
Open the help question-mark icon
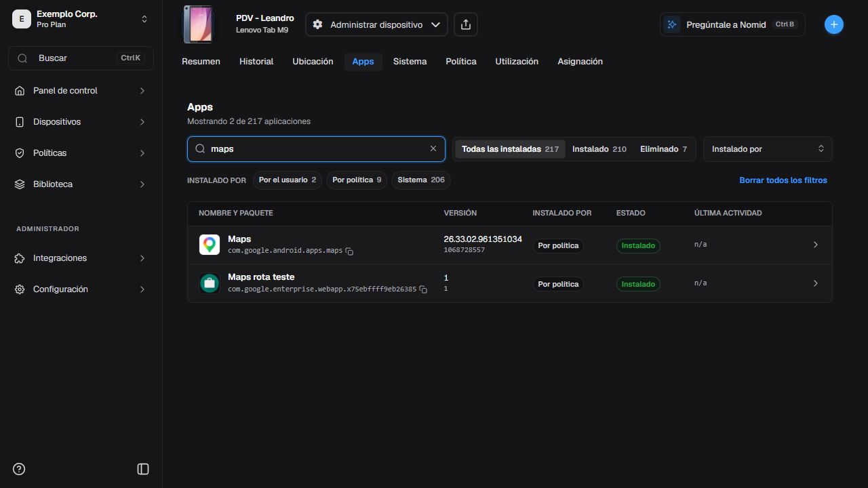19,469
